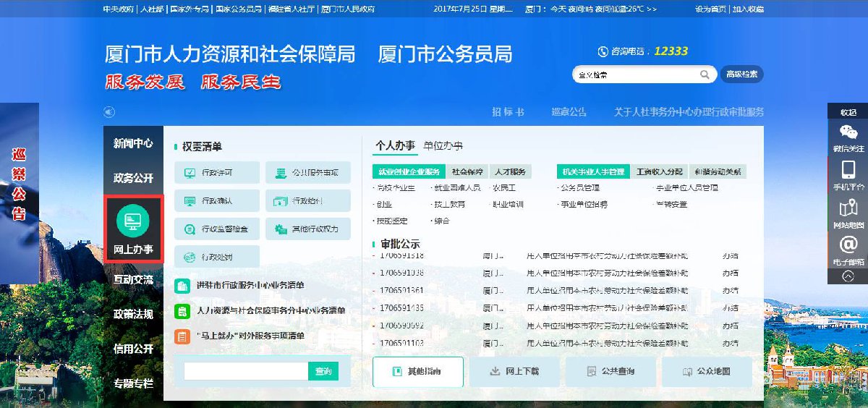Image resolution: width=868 pixels, height=408 pixels.
Task: Click the magnifier icon in search box
Action: pos(704,75)
